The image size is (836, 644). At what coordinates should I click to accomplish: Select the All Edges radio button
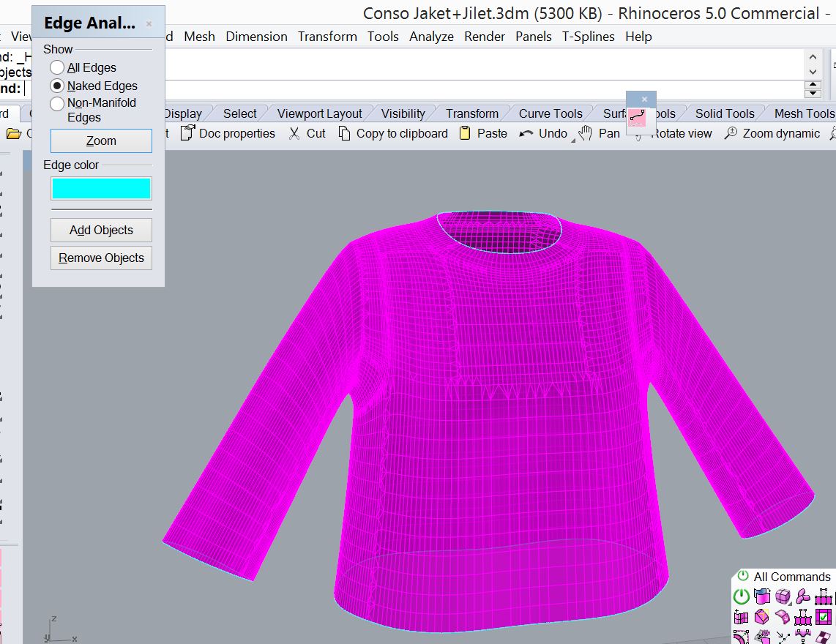(57, 67)
